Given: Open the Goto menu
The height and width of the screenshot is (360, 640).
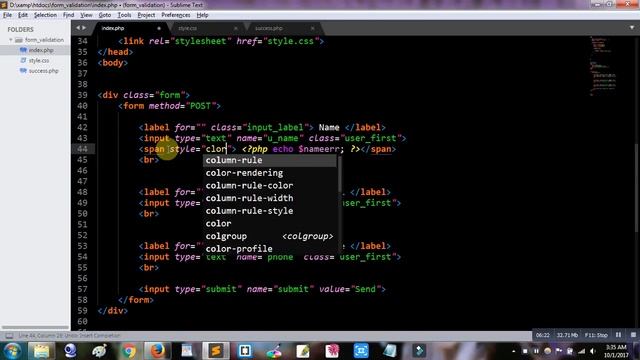Looking at the screenshot, I should pos(105,15).
